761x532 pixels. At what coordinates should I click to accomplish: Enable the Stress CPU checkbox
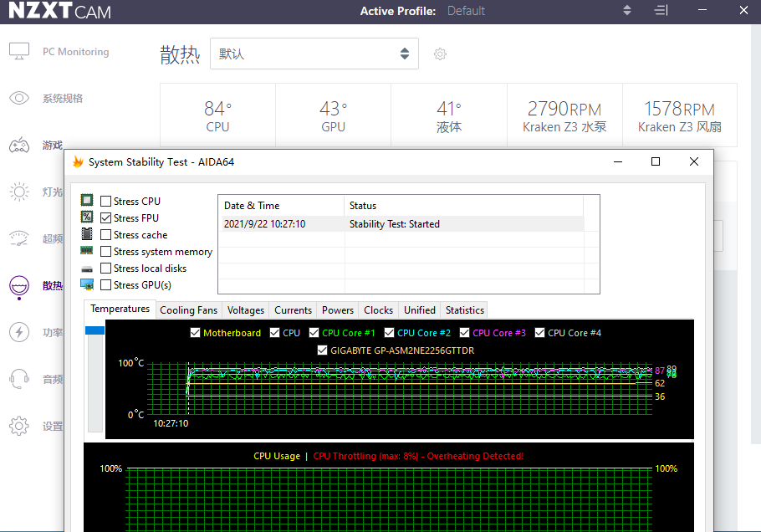click(x=106, y=202)
